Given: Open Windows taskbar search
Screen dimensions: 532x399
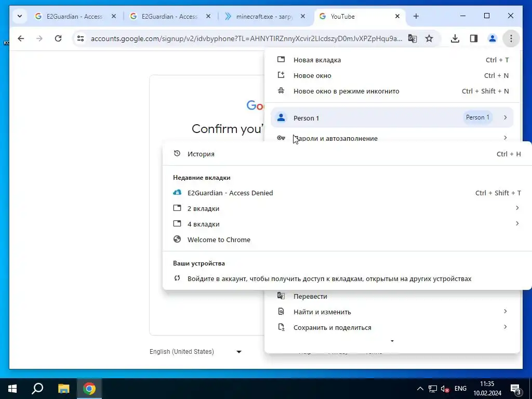Looking at the screenshot, I should (37, 389).
